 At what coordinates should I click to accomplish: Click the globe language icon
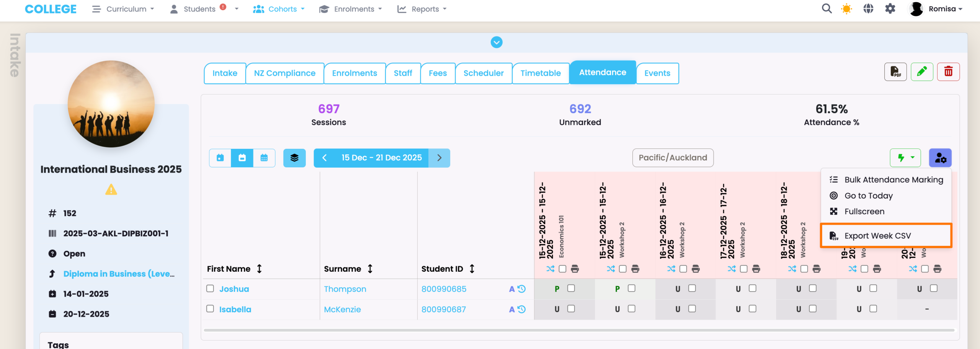coord(868,9)
